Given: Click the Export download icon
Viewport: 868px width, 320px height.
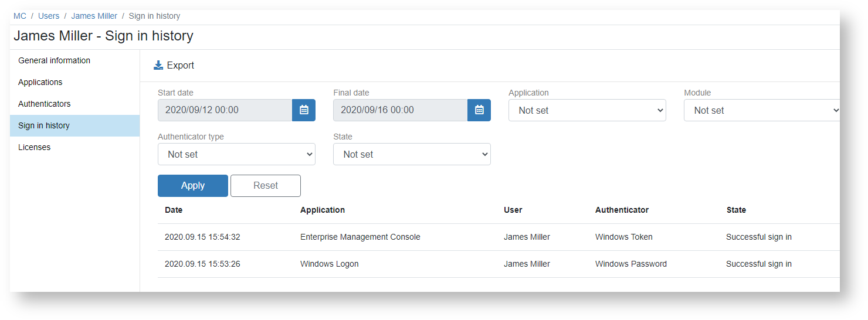Looking at the screenshot, I should [x=158, y=66].
